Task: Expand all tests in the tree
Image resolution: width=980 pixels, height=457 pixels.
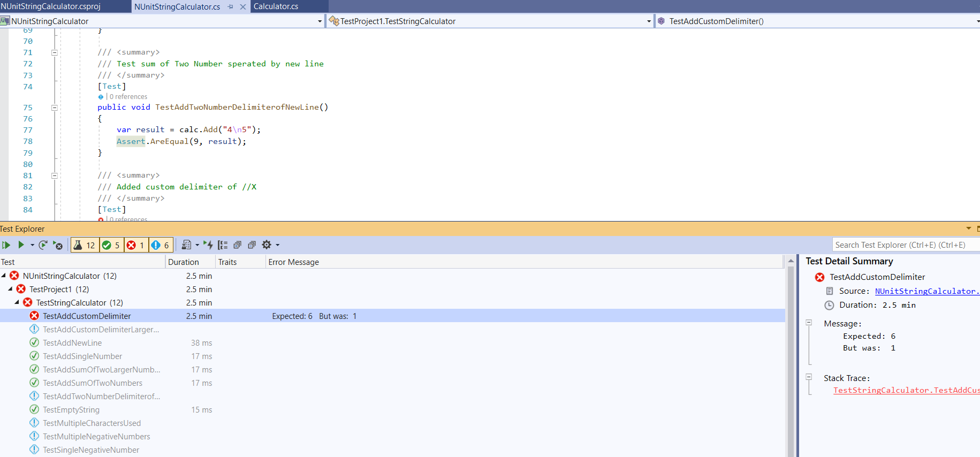Action: click(x=237, y=245)
